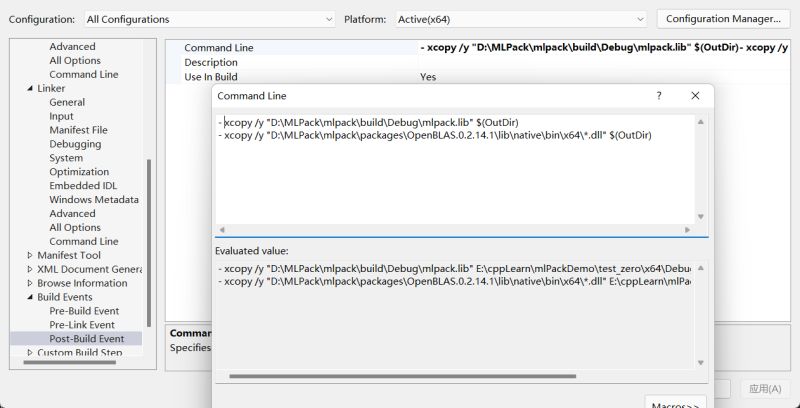Screen dimensions: 800x408
Task: Select Manifest File under Linker
Action: [x=78, y=130]
